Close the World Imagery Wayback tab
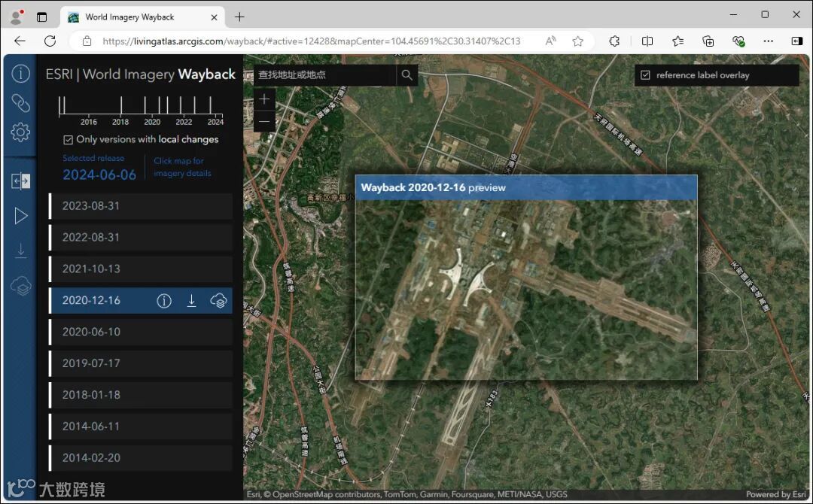 tap(214, 17)
